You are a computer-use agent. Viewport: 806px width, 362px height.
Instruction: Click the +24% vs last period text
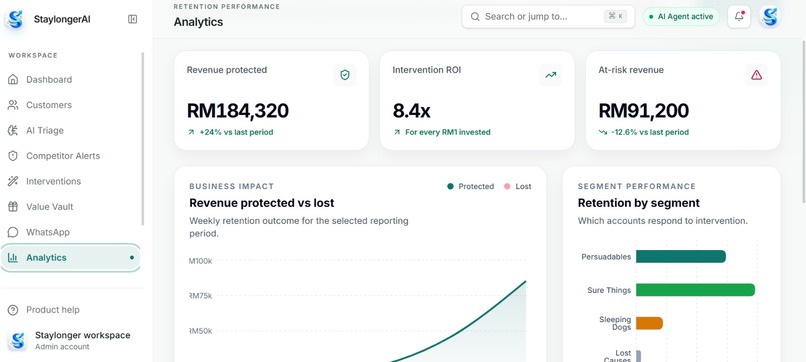point(236,132)
